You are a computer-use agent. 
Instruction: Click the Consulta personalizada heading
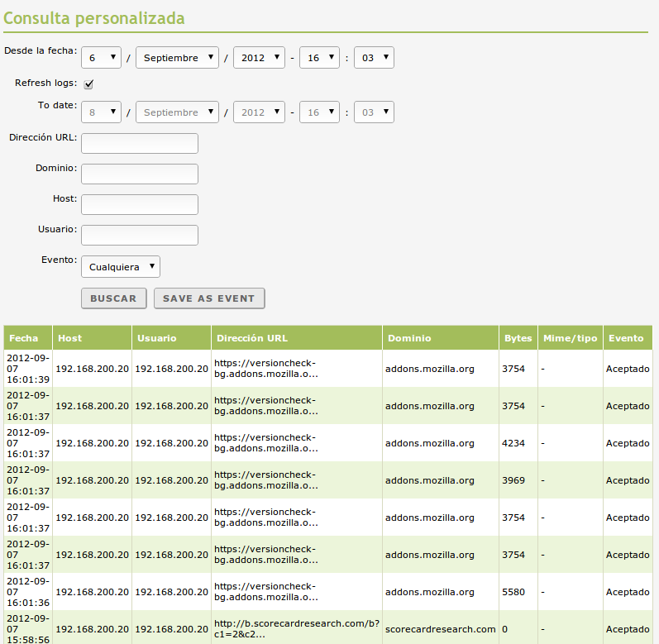94,18
